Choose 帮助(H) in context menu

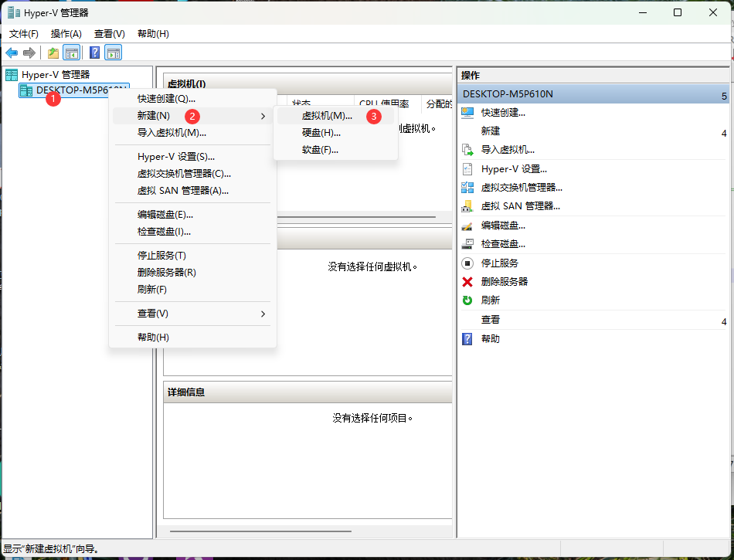click(192, 338)
